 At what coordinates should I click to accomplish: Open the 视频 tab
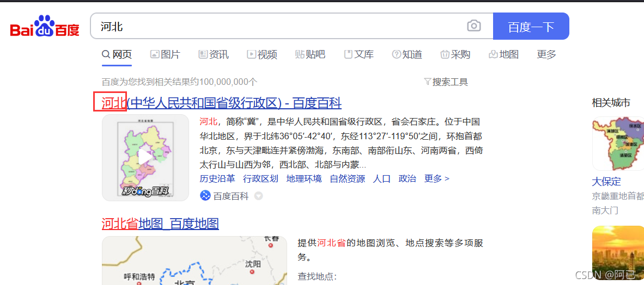click(x=262, y=54)
